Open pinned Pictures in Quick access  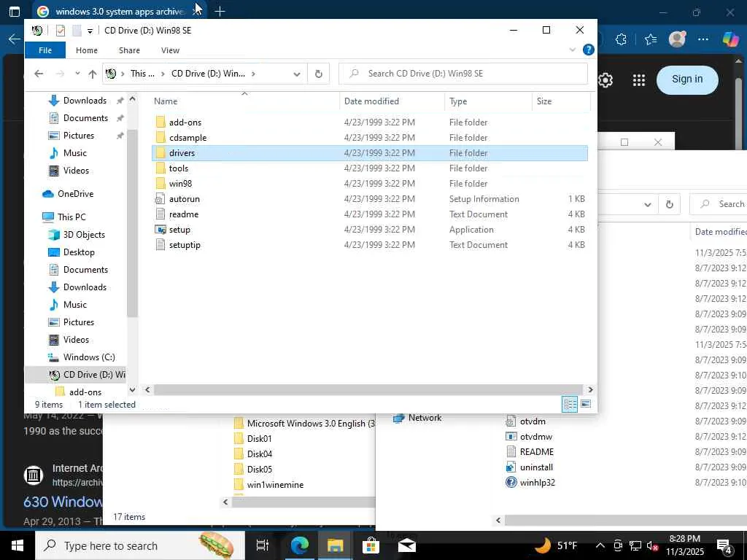click(x=79, y=136)
